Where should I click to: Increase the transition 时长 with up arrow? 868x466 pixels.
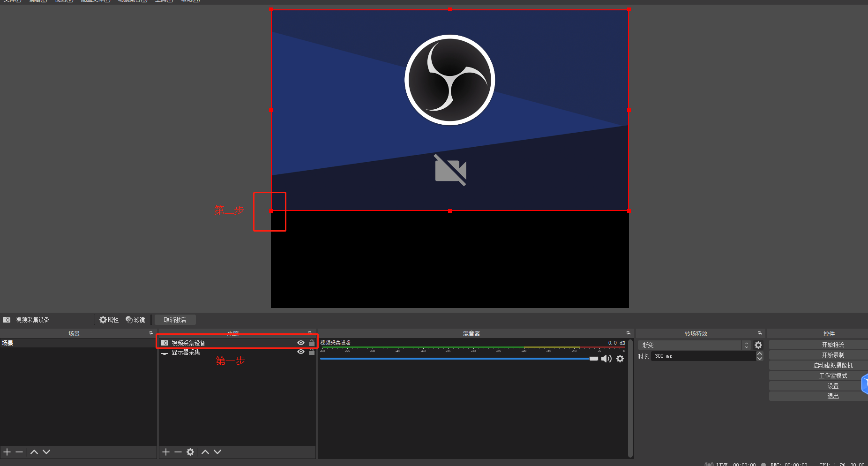760,354
